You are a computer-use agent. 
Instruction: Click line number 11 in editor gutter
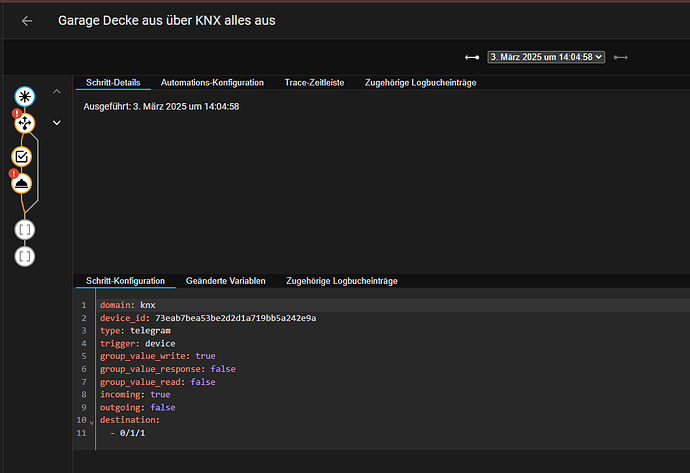81,433
